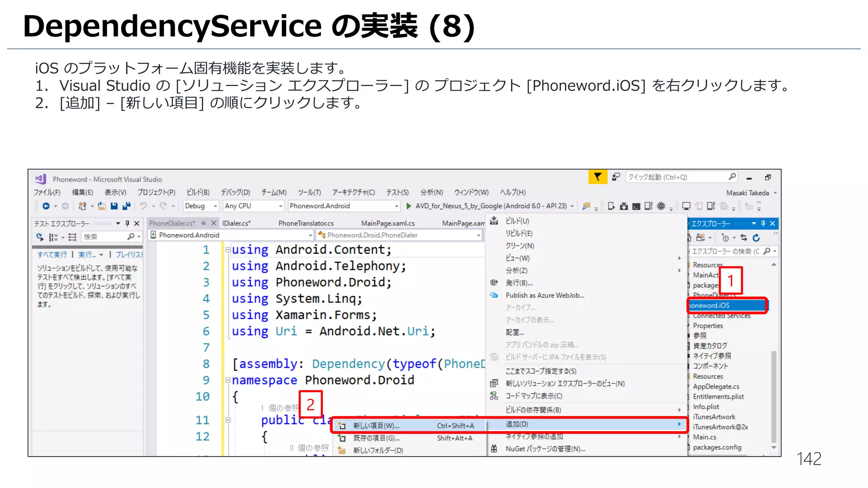Toggle pin on PhoneDialer.cs tab
The width and height of the screenshot is (868, 488).
coord(203,223)
